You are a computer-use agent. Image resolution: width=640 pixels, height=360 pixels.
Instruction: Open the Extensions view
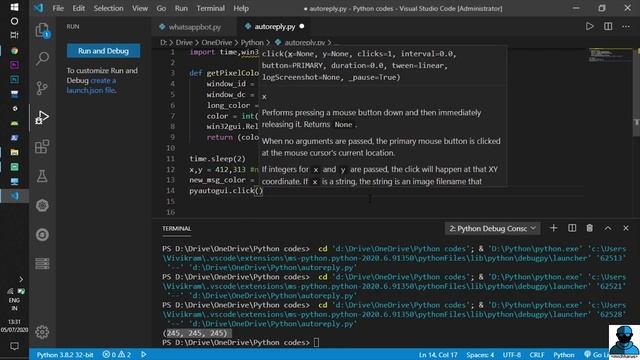point(42,147)
